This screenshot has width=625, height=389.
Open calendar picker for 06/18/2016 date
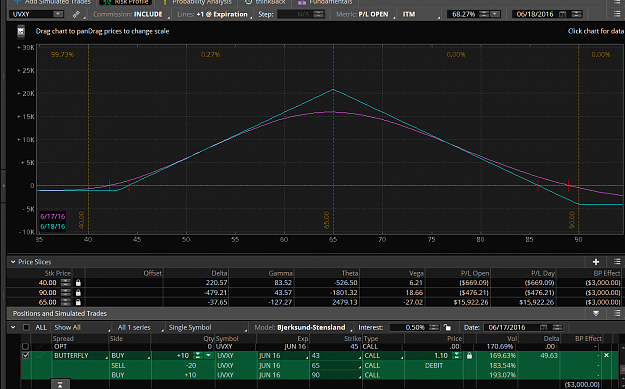(562, 14)
